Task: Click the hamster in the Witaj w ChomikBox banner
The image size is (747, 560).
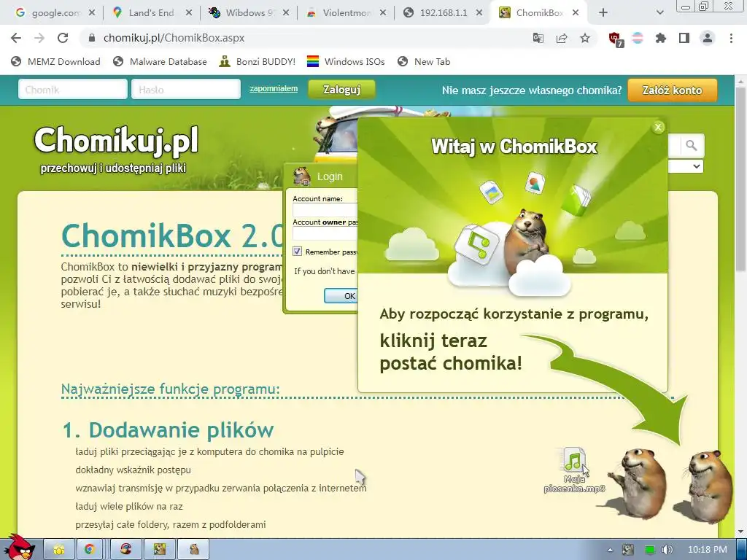Action: click(527, 241)
